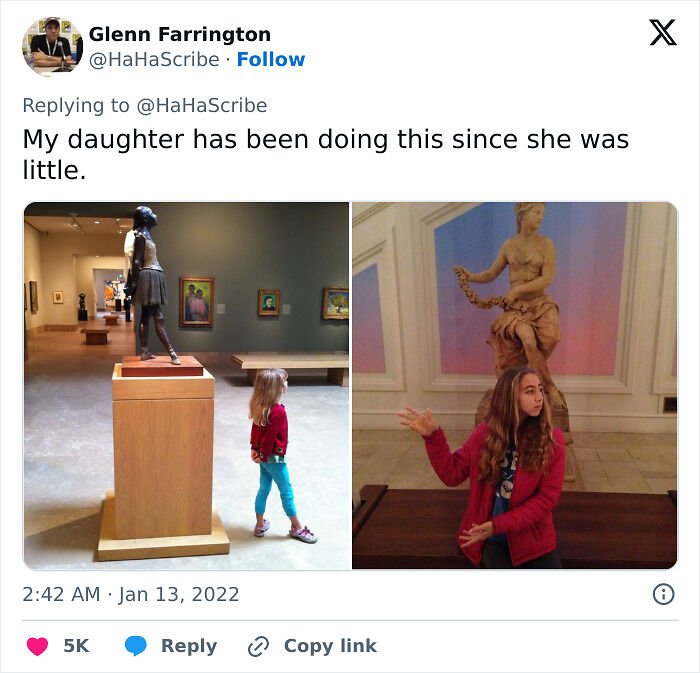Open the right photo with marble statue
The image size is (700, 673).
(x=515, y=386)
